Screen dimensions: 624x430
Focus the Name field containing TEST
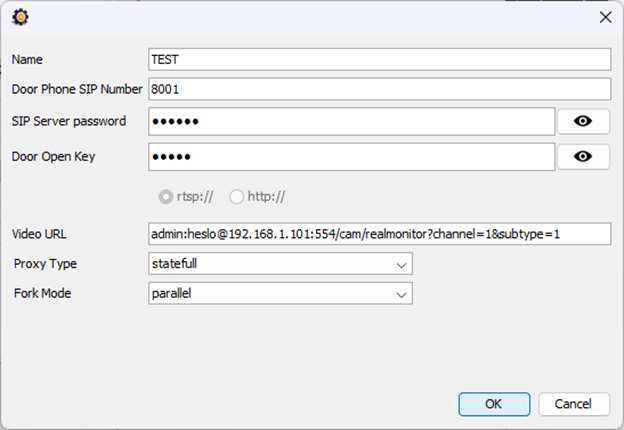click(x=379, y=60)
